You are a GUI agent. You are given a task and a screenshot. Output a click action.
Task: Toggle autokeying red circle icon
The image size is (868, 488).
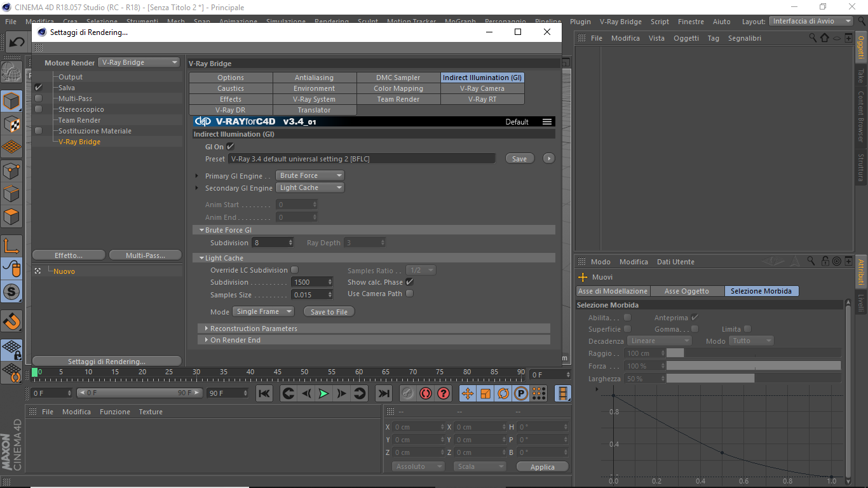[426, 393]
